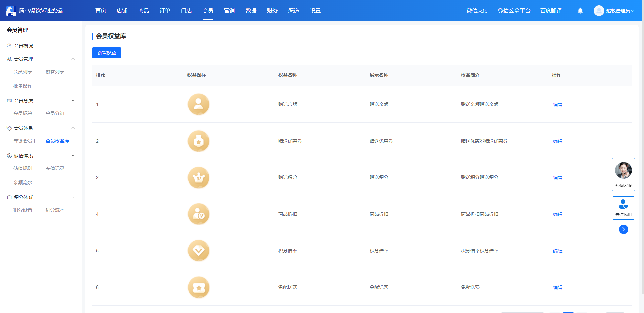Open 批量操作 in sidebar

pos(23,86)
